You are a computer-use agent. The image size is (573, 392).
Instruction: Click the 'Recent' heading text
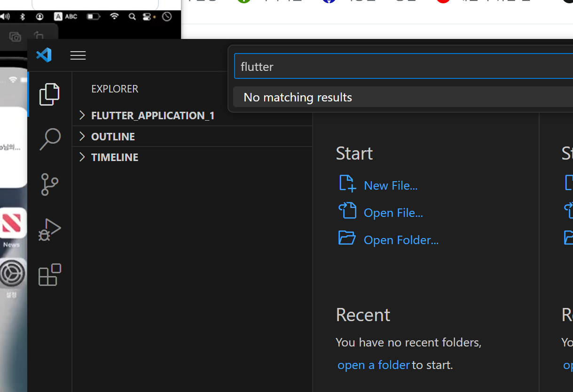click(x=363, y=315)
